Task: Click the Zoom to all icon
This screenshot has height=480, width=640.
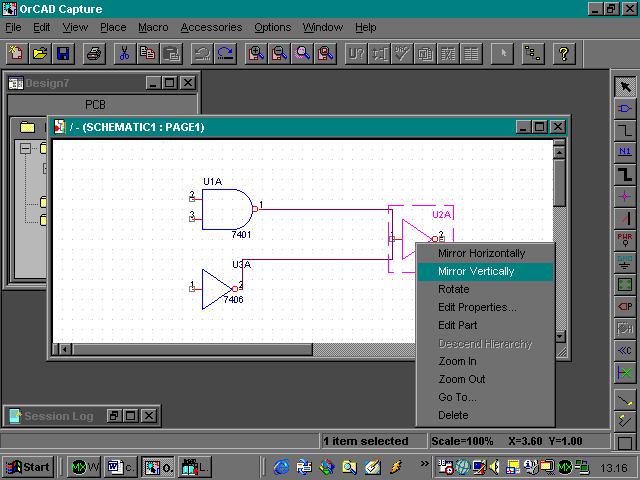Action: (326, 53)
